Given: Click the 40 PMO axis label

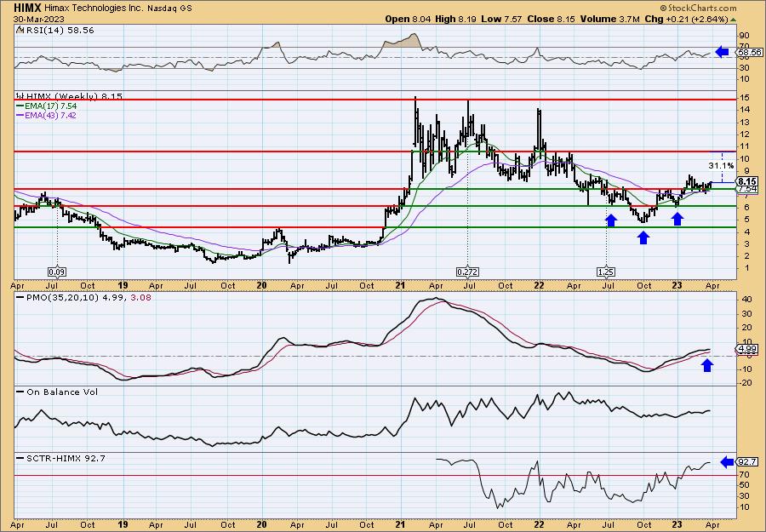Looking at the screenshot, I should (745, 300).
